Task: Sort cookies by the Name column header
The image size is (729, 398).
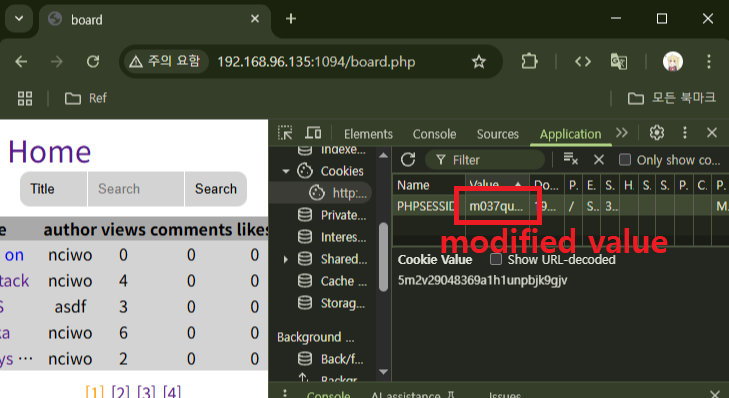Action: [429, 185]
